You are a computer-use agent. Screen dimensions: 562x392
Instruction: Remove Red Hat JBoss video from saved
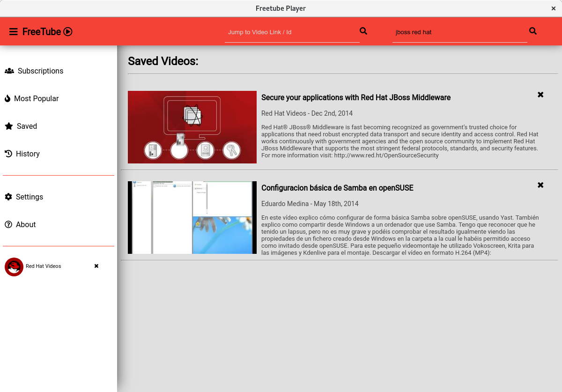click(540, 95)
